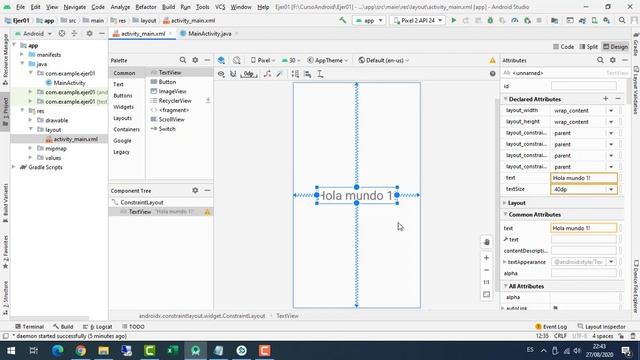Image resolution: width=640 pixels, height=360 pixels.
Task: Open Windows Start menu
Action: (x=11, y=351)
